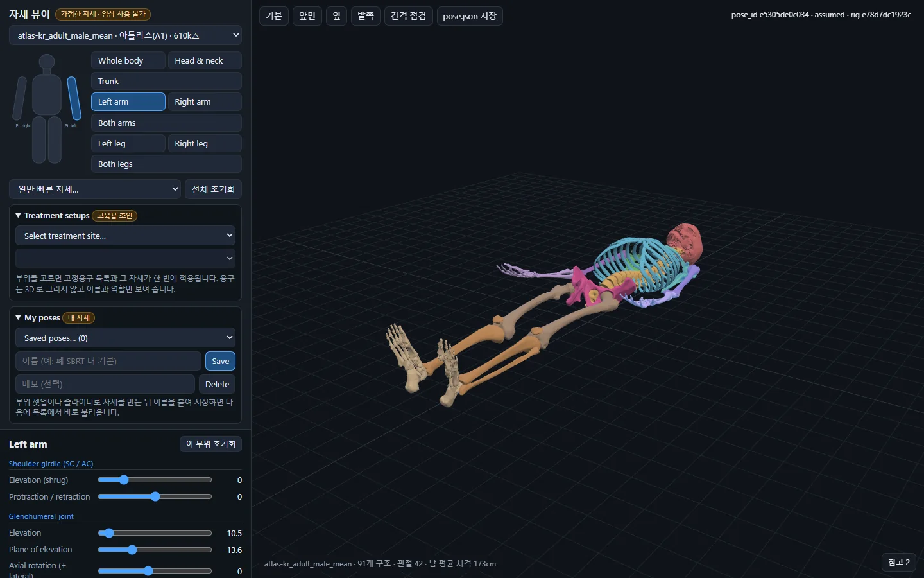
Task: Click the pink pelvis in 3D view
Action: [x=584, y=287]
